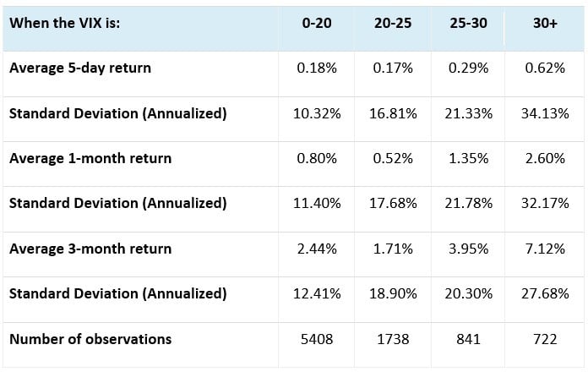
Task: Click the 1738 observations cell
Action: 394,339
